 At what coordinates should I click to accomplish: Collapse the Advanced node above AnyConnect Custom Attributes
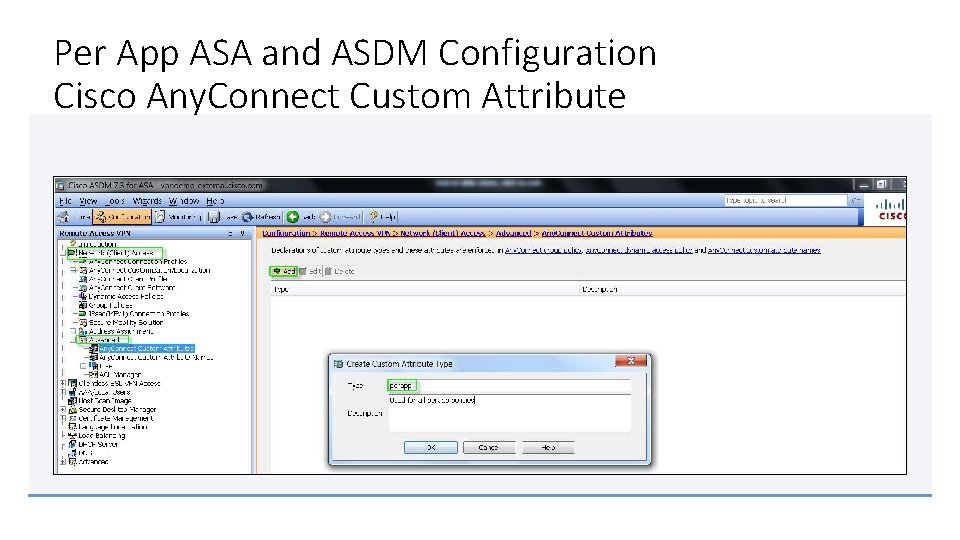tap(73, 340)
